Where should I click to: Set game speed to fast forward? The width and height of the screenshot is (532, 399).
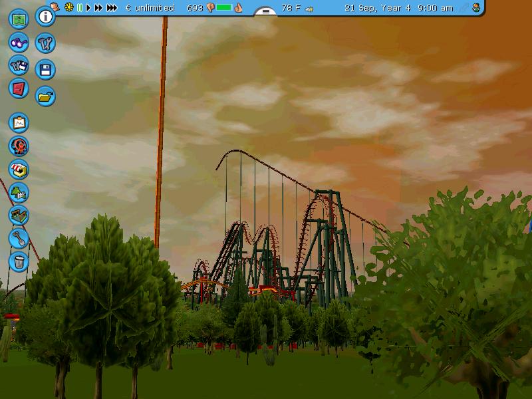point(98,7)
